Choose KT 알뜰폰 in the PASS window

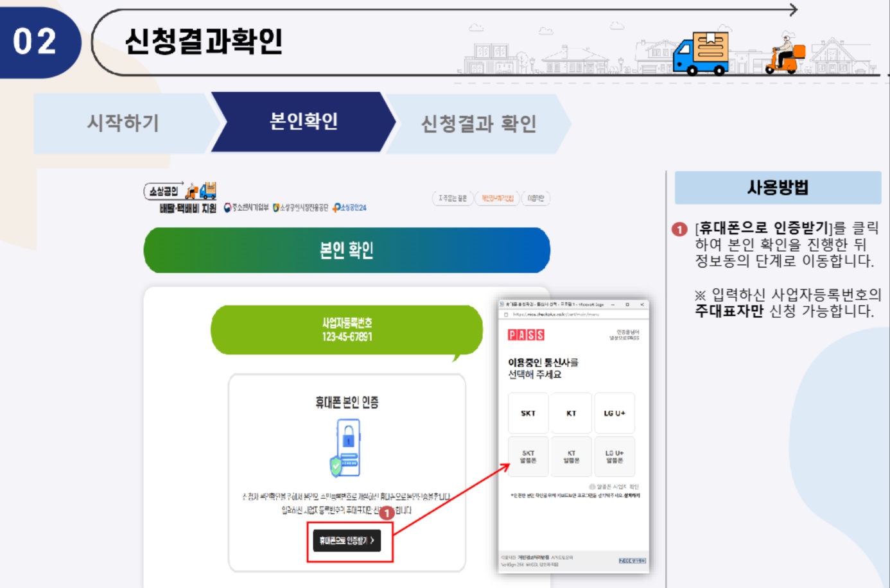(x=571, y=456)
